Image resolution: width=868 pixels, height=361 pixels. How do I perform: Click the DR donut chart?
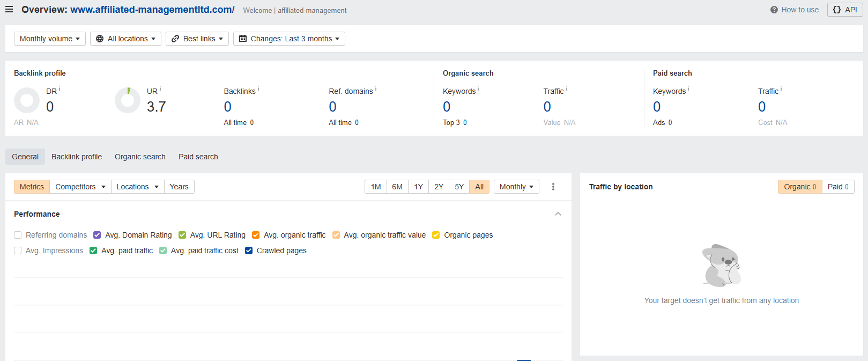[x=27, y=100]
